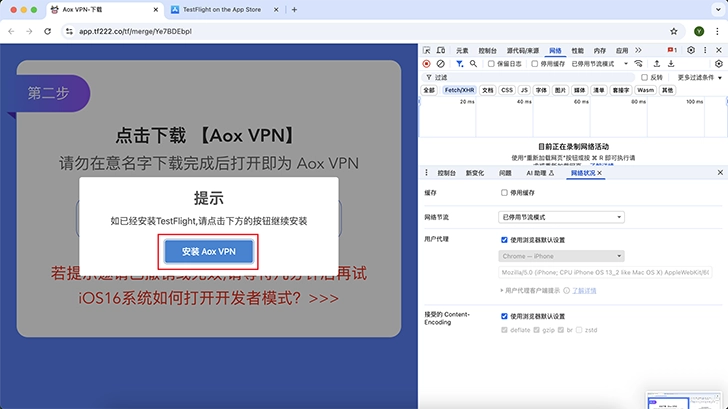This screenshot has width=728, height=409.
Task: Switch to 性能 tab
Action: 578,51
